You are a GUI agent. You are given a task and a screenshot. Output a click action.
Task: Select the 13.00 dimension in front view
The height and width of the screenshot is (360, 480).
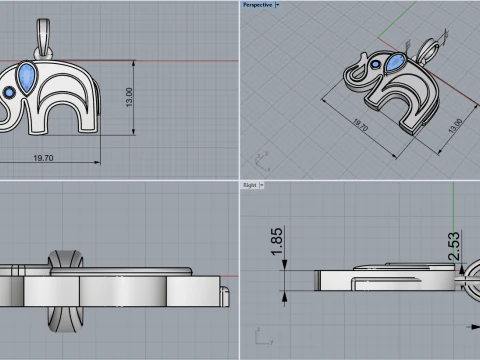pyautogui.click(x=129, y=97)
